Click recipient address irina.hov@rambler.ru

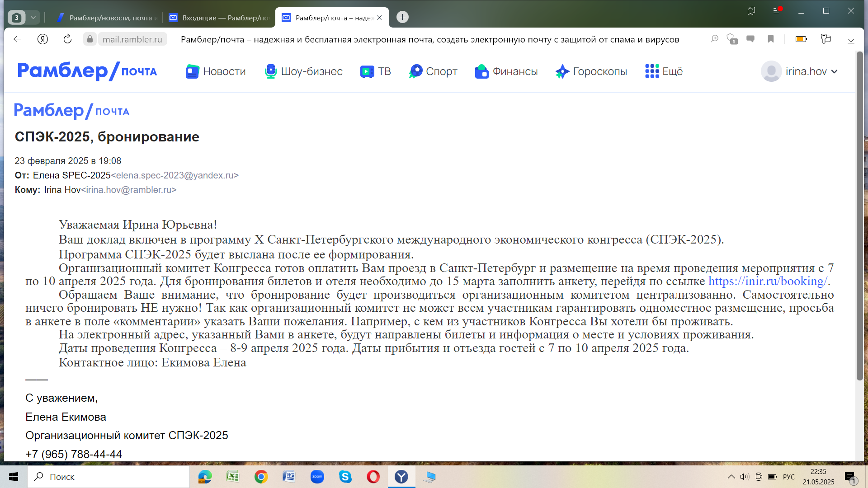[x=129, y=190]
